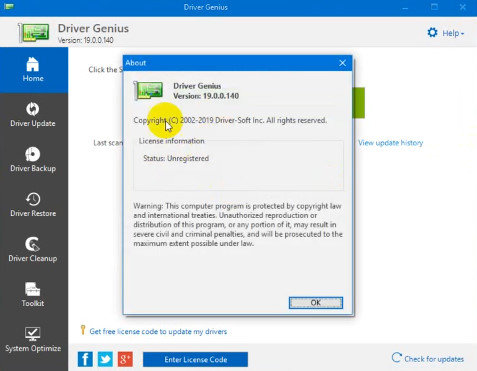Screen dimensions: 477x371
Task: Click the Status: Unregistered text
Action: tap(176, 158)
